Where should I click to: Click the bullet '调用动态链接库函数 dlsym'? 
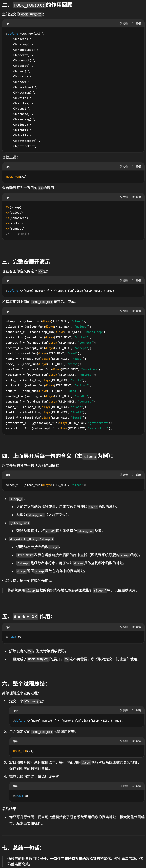(39, 547)
